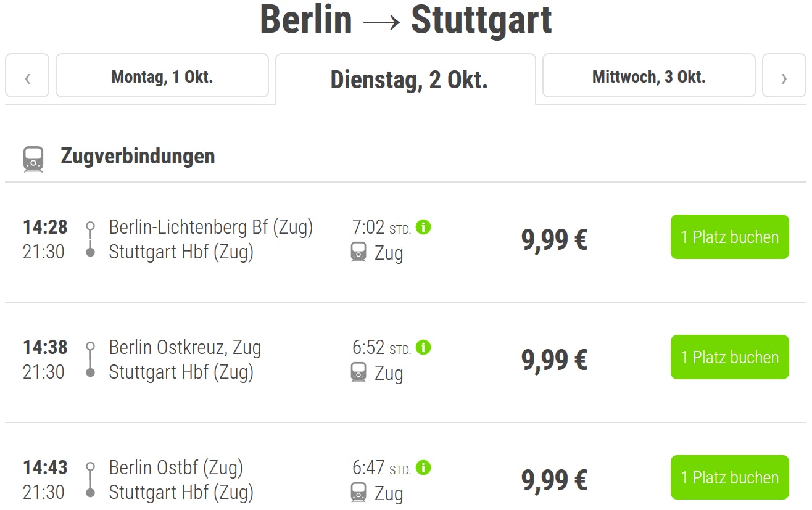Go to next dates with right arrow
Screen dimensions: 812x510
click(784, 78)
